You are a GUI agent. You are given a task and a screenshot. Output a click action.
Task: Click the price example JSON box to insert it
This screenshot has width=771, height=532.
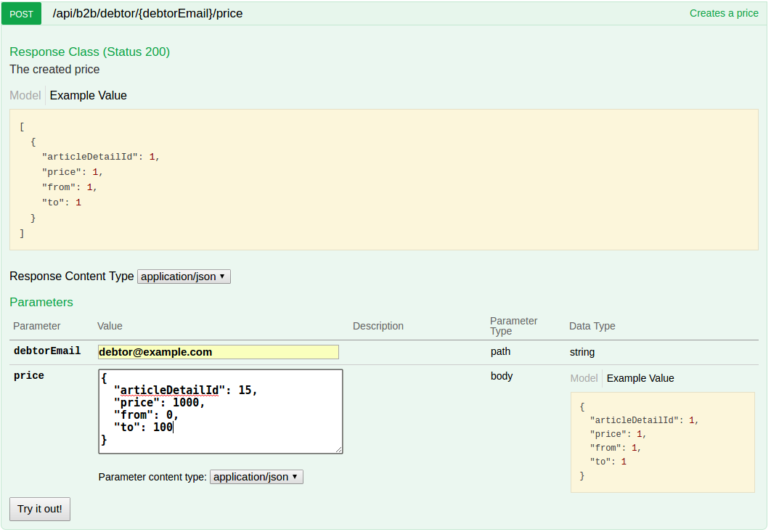click(662, 442)
